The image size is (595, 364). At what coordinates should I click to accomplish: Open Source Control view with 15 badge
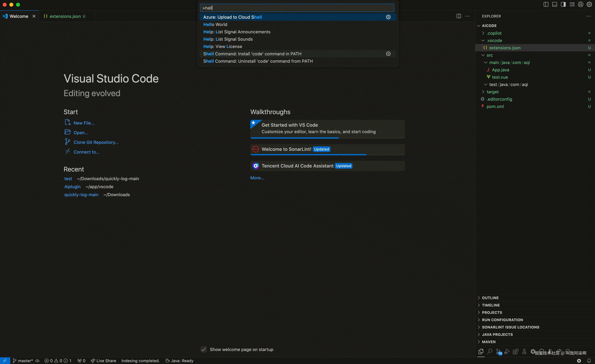498,352
